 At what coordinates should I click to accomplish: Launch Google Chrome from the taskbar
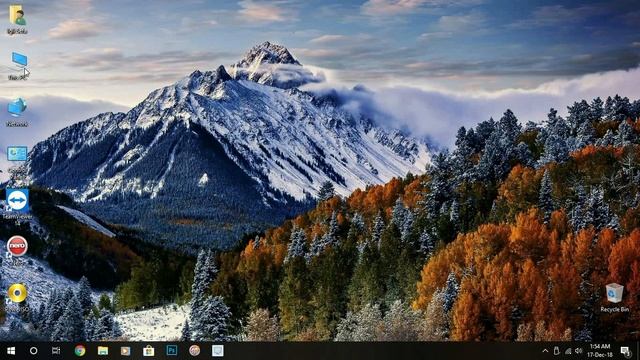tap(80, 351)
